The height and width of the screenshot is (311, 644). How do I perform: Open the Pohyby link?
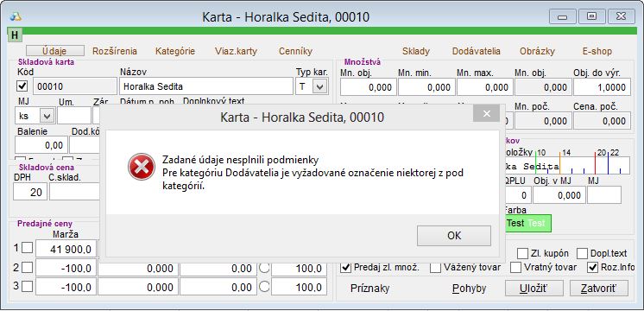[469, 289]
